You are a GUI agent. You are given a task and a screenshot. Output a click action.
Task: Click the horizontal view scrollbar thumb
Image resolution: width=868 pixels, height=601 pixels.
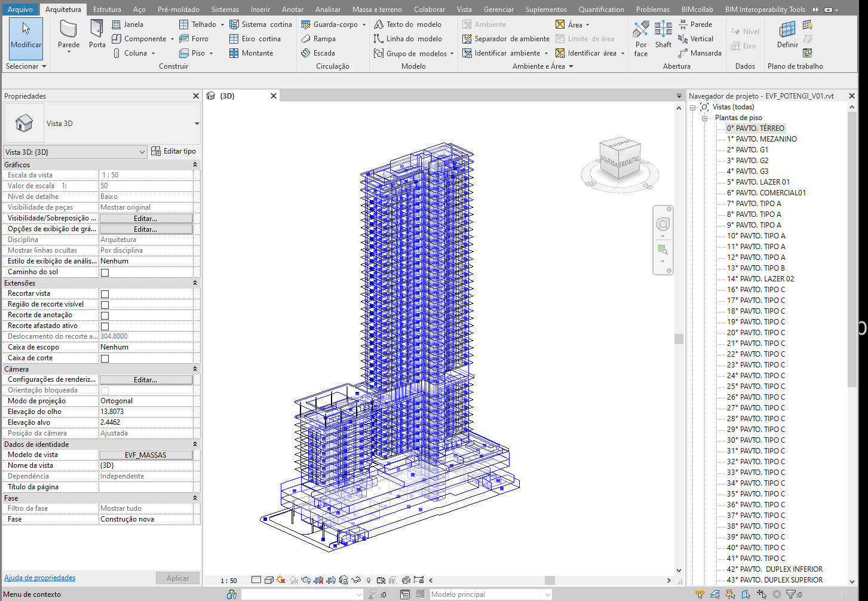click(550, 580)
